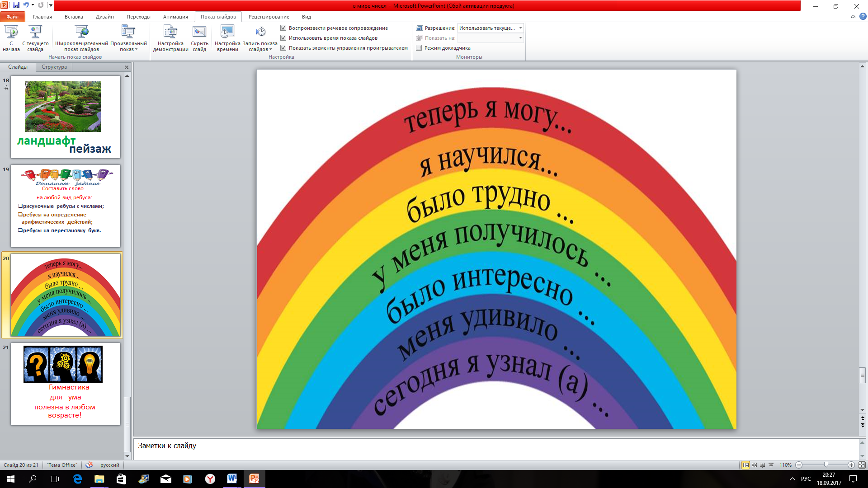Start Slide Show view icon in status bar
The height and width of the screenshot is (488, 868).
[x=771, y=465]
